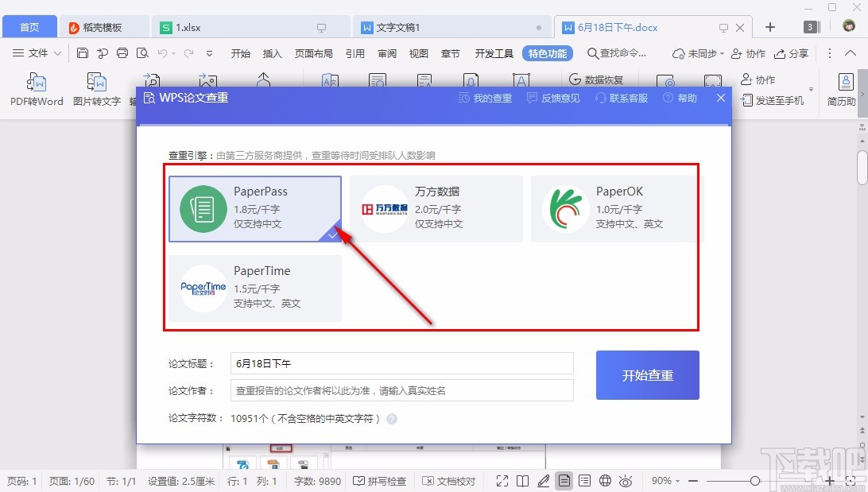Image resolution: width=868 pixels, height=492 pixels.
Task: Choose the 万方数据 check engine
Action: click(x=436, y=208)
